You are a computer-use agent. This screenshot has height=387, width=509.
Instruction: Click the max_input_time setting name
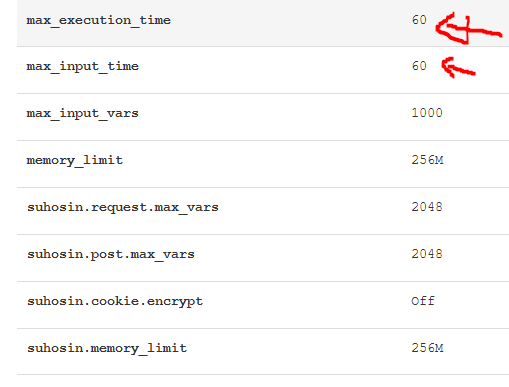[x=83, y=66]
